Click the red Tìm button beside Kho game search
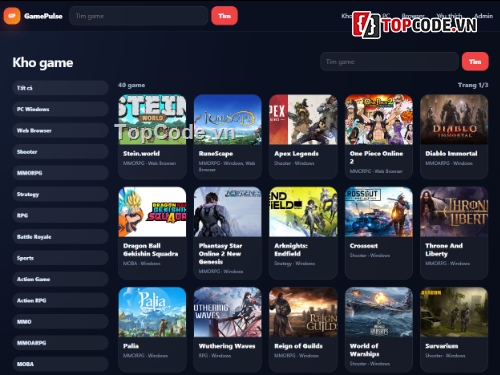This screenshot has width=500, height=375. (475, 62)
